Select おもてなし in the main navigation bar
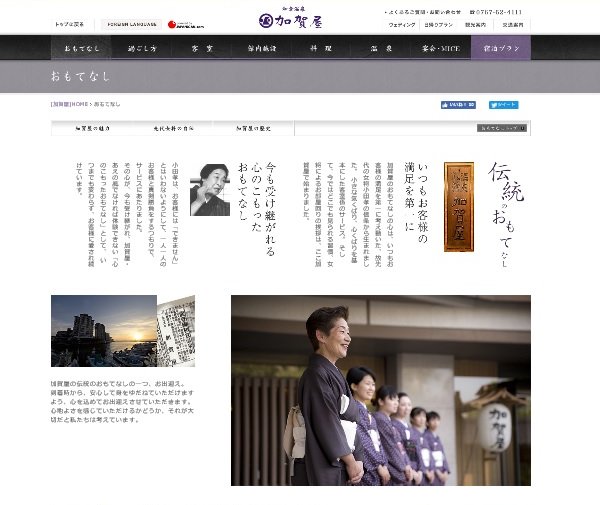 click(x=82, y=48)
